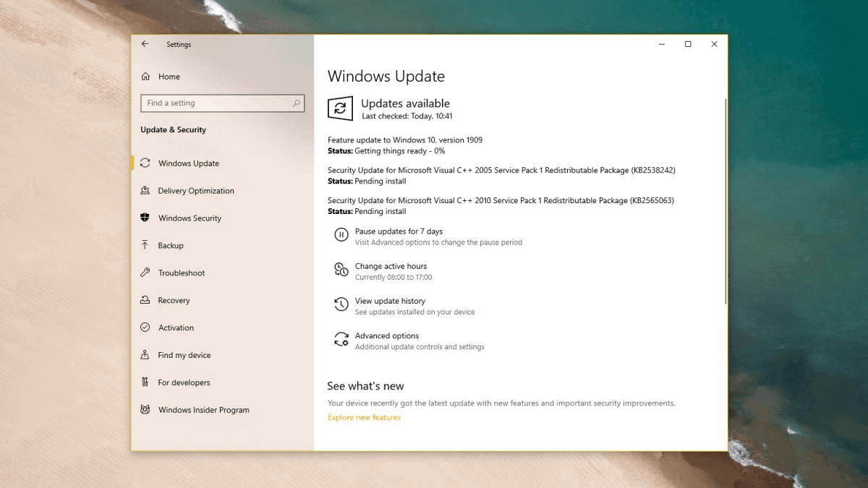Click the back arrow in Settings
This screenshot has width=868, height=488.
145,44
